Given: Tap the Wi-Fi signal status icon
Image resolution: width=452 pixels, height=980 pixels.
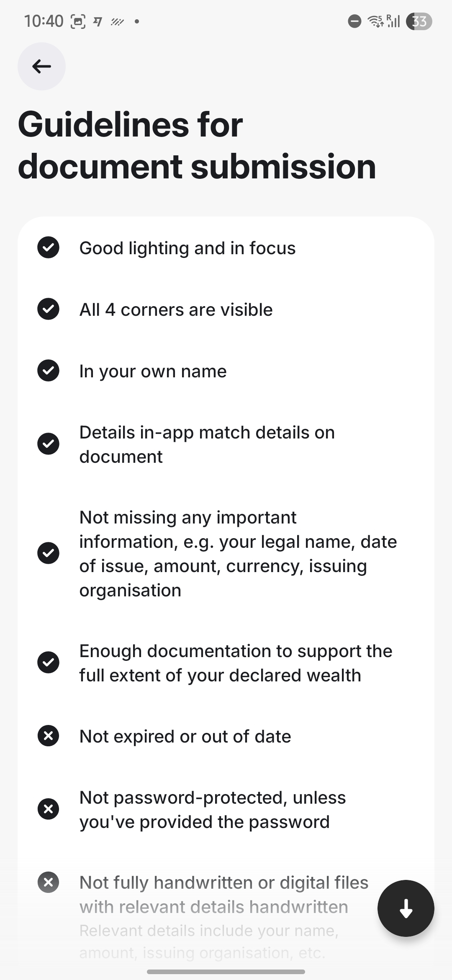Looking at the screenshot, I should coord(375,21).
